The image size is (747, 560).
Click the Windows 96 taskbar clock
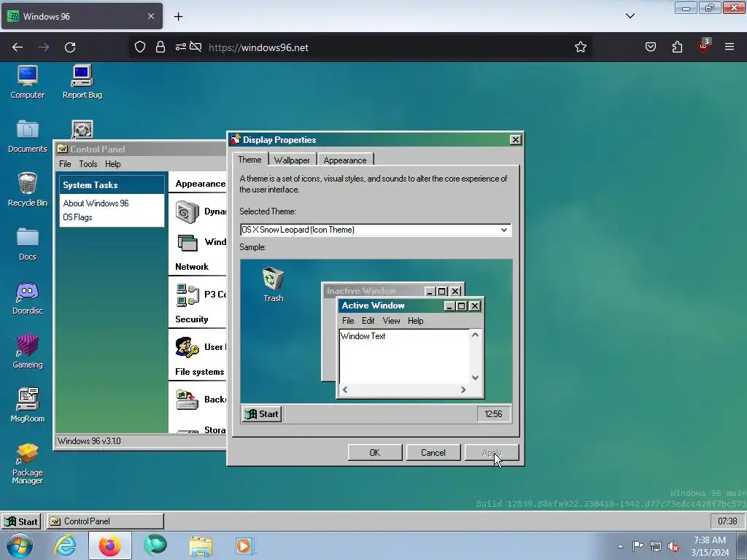point(727,521)
